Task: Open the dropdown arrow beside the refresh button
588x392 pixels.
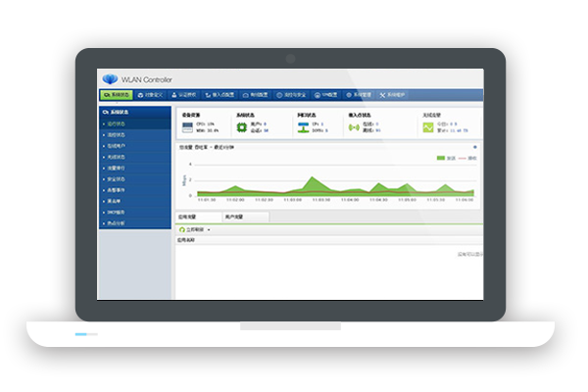Action: click(x=209, y=228)
